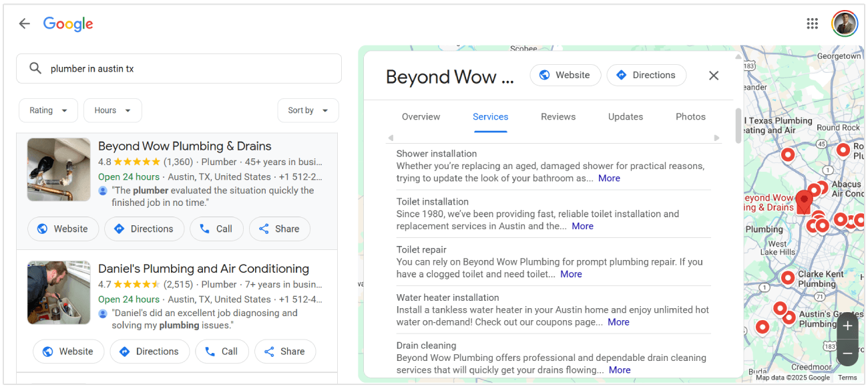868x389 pixels.
Task: Click the Round Rock Plumbing map pin
Action: pyautogui.click(x=843, y=150)
